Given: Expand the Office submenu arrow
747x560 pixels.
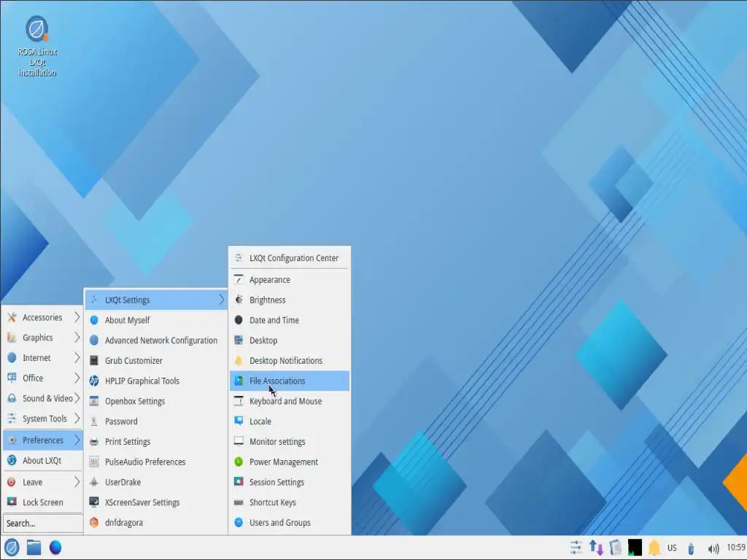Looking at the screenshot, I should tap(77, 378).
